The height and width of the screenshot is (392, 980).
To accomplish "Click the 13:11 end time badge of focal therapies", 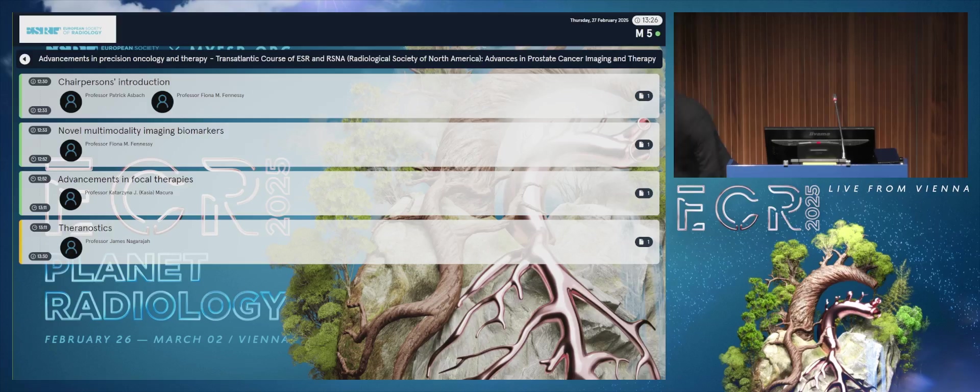I will click(39, 208).
